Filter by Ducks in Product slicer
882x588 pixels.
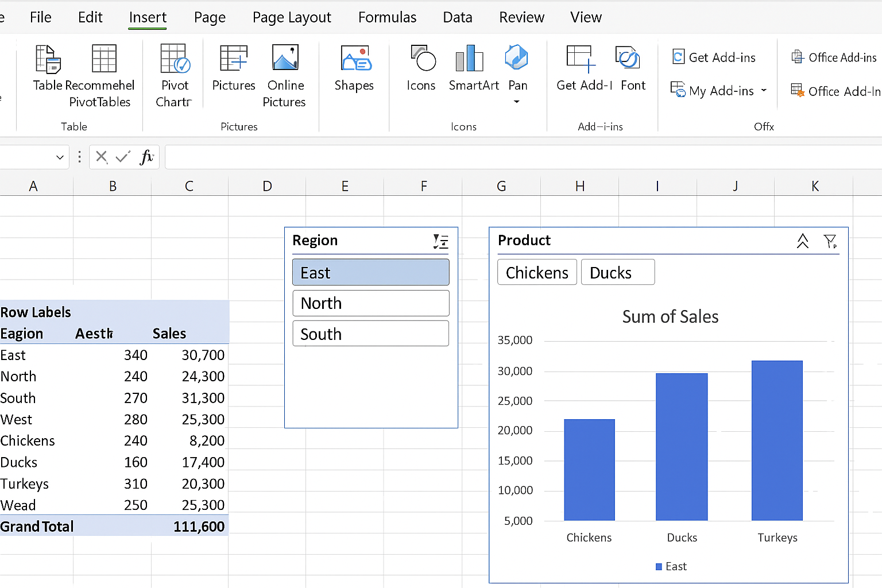[x=618, y=272]
